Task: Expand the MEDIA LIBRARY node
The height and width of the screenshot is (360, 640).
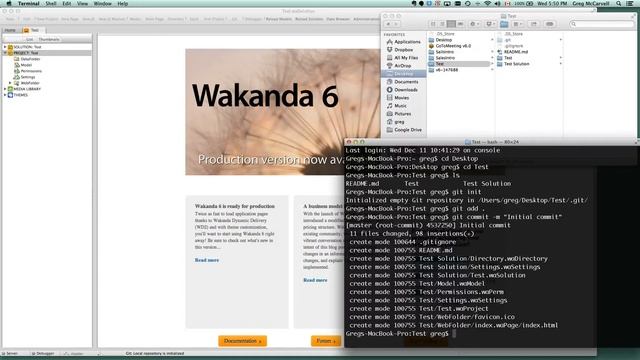Action: tap(5, 89)
